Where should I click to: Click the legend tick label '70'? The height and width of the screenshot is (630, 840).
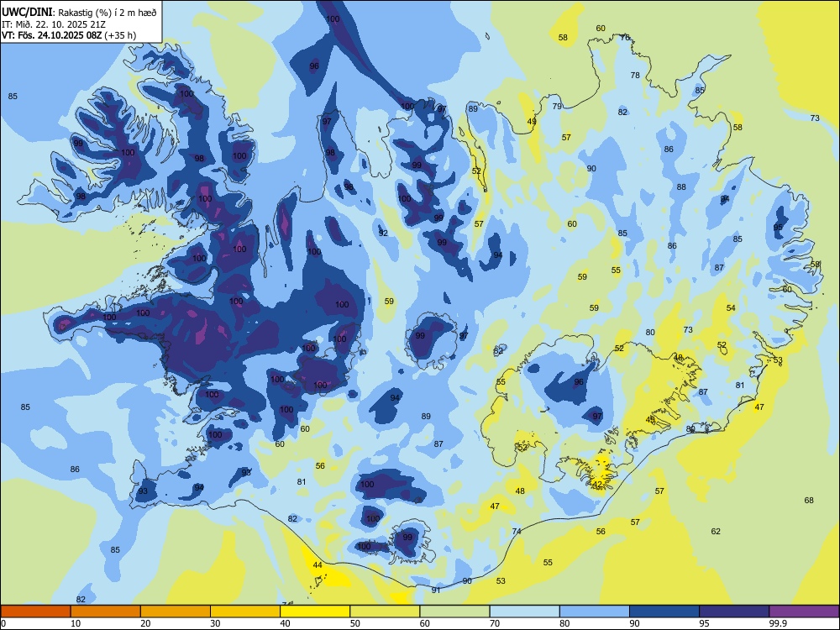point(495,623)
